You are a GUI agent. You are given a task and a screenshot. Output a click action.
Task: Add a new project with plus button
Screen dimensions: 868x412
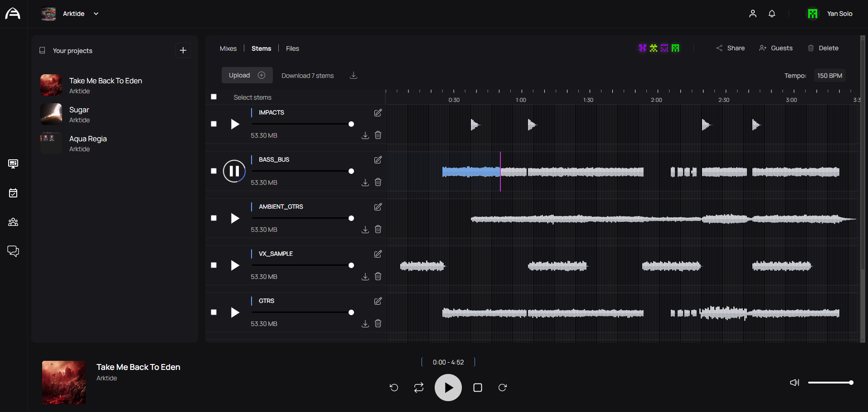click(183, 50)
